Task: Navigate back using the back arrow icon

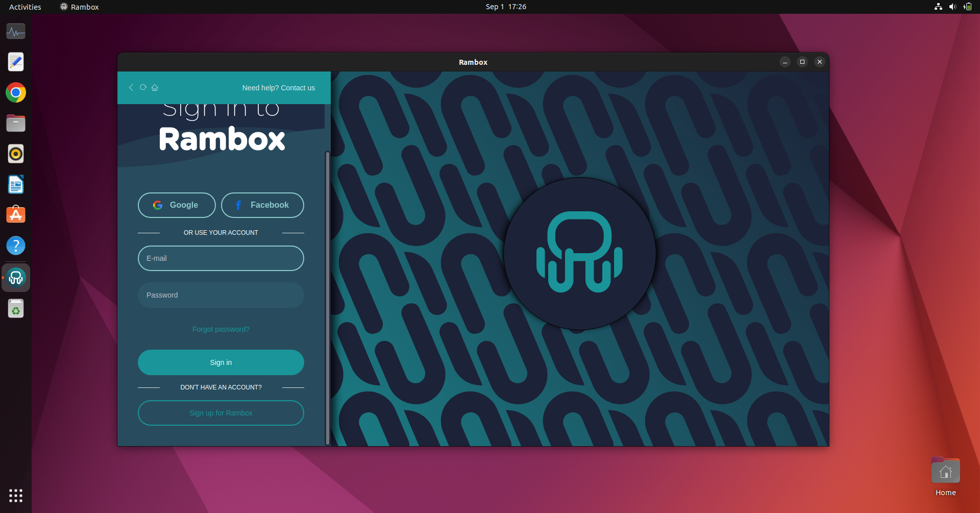Action: (131, 87)
